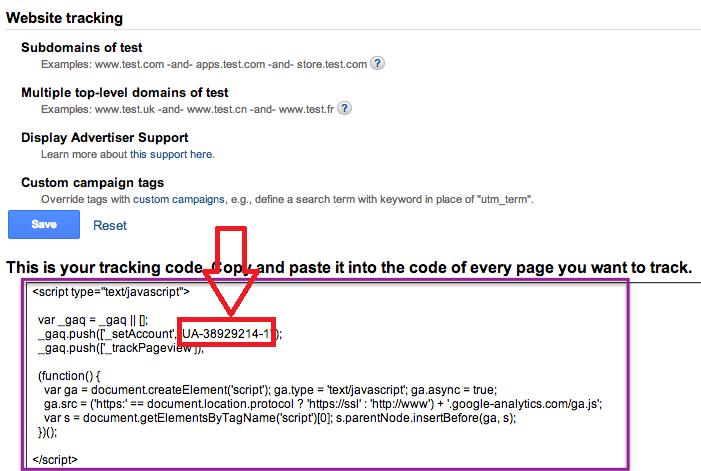Select 'Display Advertiser Support' heading
Image resolution: width=701 pixels, height=471 pixels.
[105, 138]
